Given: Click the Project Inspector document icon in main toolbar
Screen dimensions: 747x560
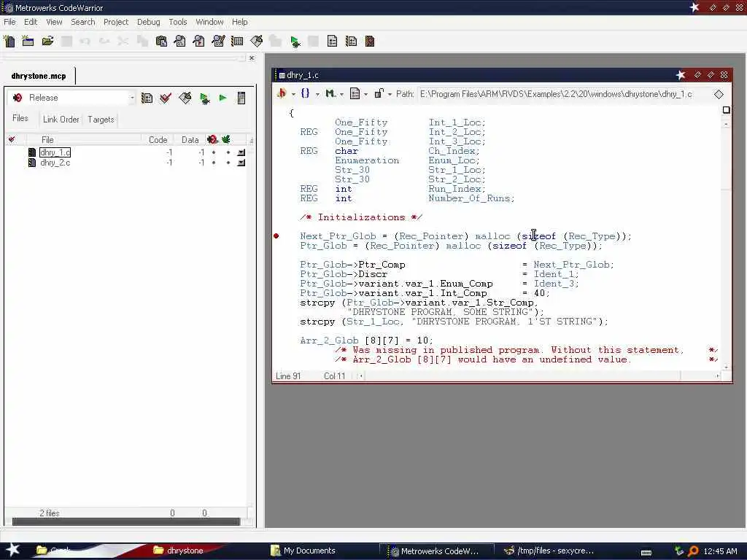Looking at the screenshot, I should (332, 42).
